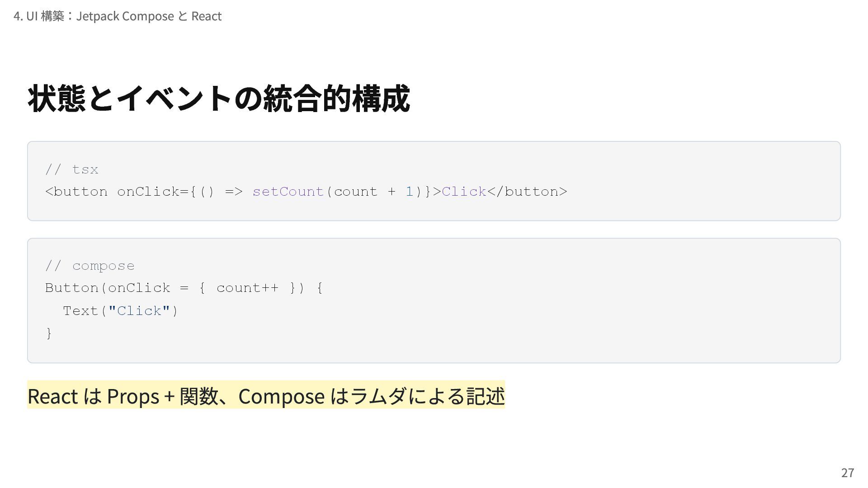Click the lone closing brace in the Compose code

tap(49, 333)
